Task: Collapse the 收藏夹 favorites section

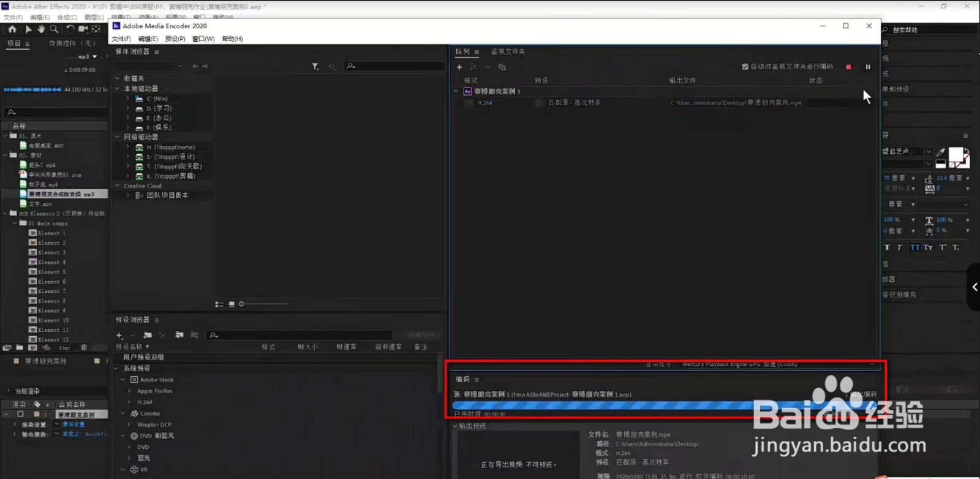Action: pos(117,78)
